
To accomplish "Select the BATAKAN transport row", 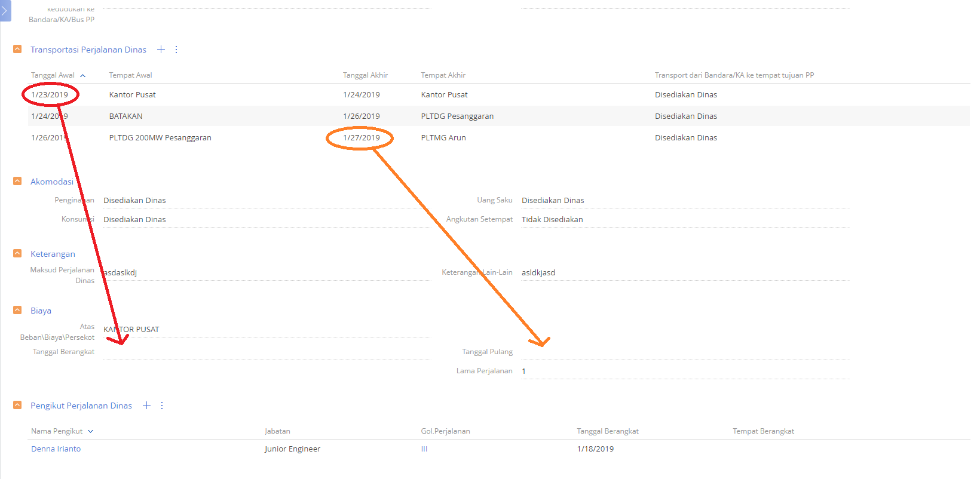I will pyautogui.click(x=498, y=116).
